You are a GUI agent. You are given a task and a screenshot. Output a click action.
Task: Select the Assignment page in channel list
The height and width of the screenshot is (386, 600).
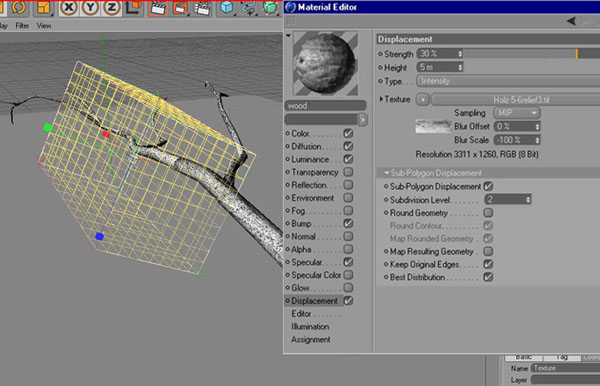tap(310, 340)
